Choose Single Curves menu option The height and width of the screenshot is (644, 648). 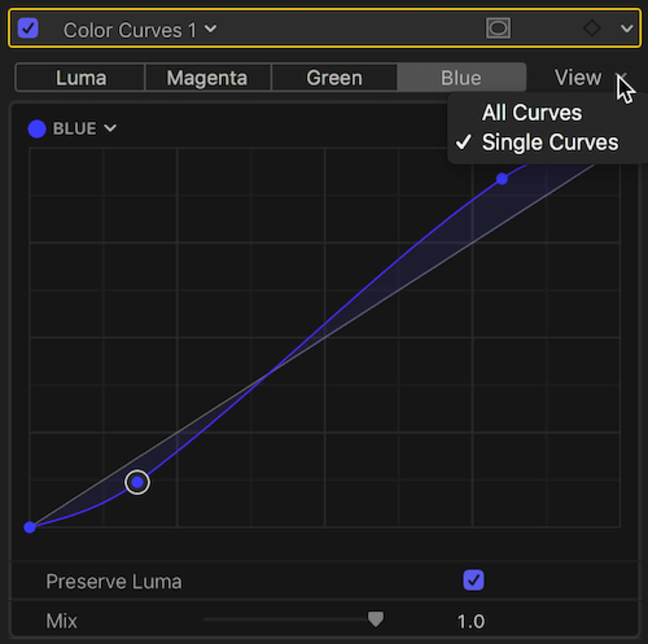click(x=550, y=142)
